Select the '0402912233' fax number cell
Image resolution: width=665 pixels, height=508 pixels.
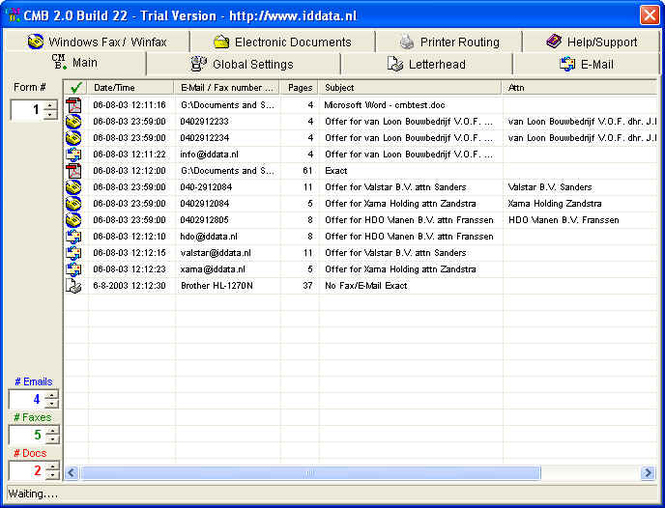coord(204,122)
